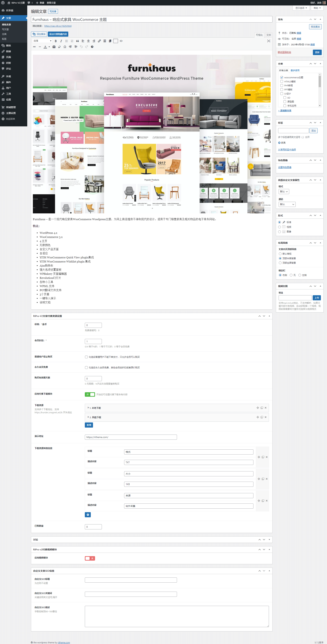Switch to the 文本 editor tab
Image resolution: width=327 pixels, height=644 pixels.
[269, 35]
